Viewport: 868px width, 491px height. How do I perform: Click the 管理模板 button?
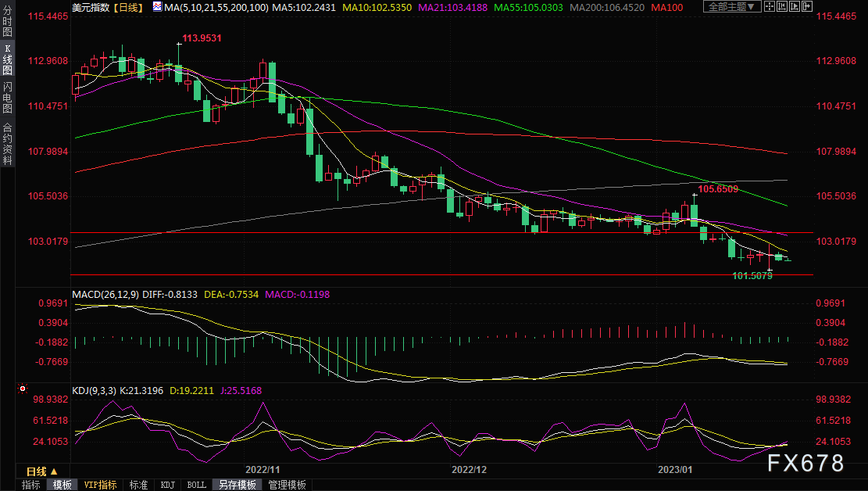pyautogui.click(x=287, y=485)
